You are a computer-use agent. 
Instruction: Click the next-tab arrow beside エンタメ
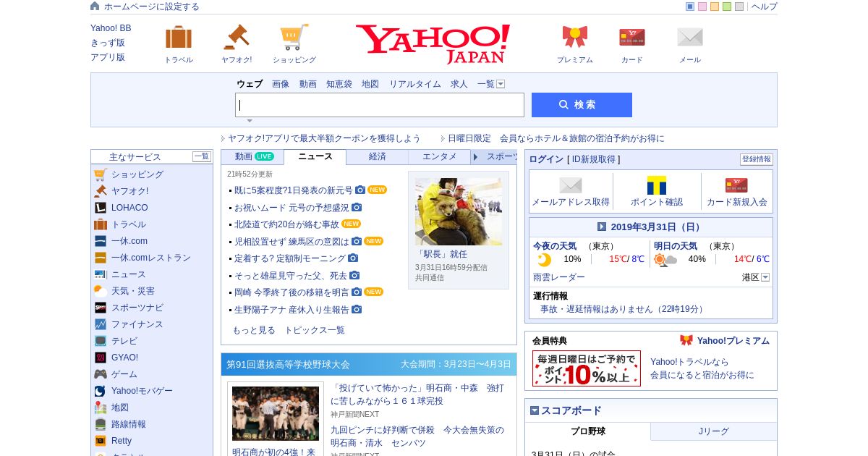tap(475, 157)
